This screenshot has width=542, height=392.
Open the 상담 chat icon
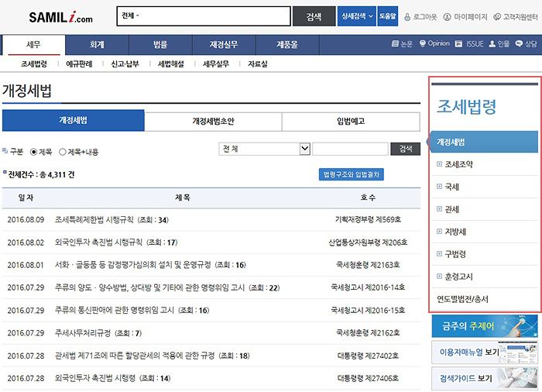[519, 43]
